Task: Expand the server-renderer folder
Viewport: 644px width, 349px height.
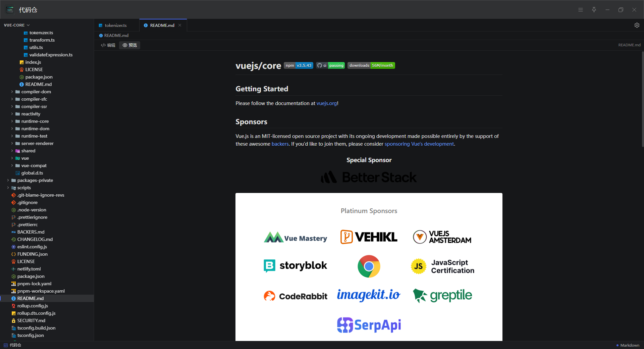Action: 12,143
